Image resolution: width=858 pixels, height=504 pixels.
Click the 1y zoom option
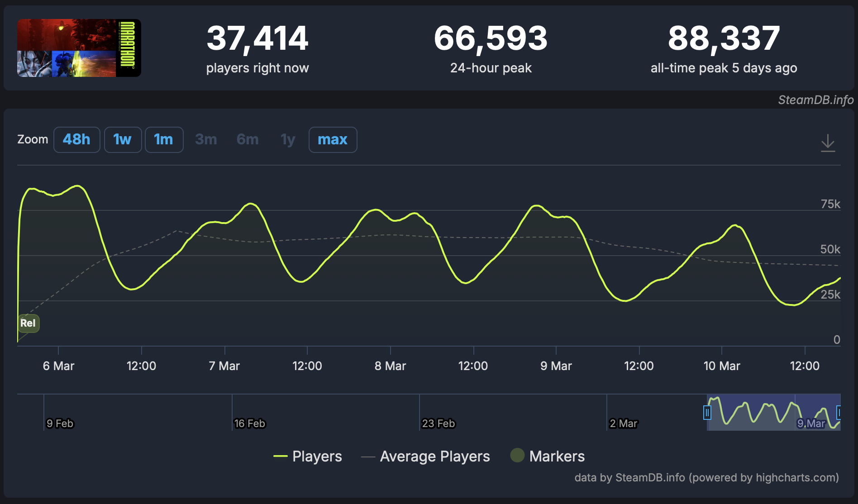[288, 140]
